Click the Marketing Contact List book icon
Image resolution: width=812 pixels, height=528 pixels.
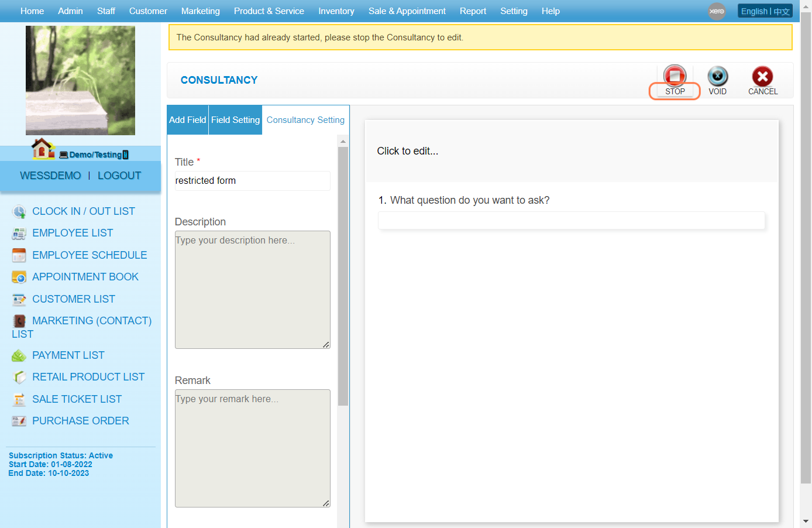[19, 321]
